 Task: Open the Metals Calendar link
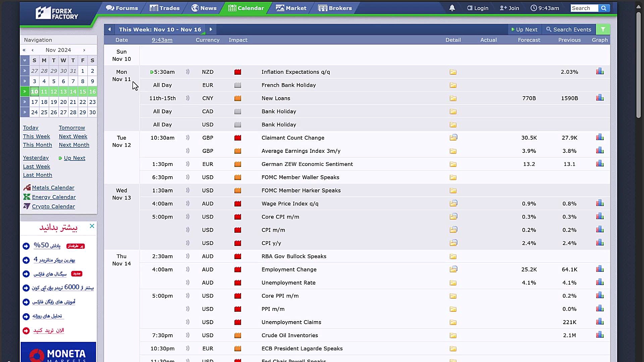point(53,188)
